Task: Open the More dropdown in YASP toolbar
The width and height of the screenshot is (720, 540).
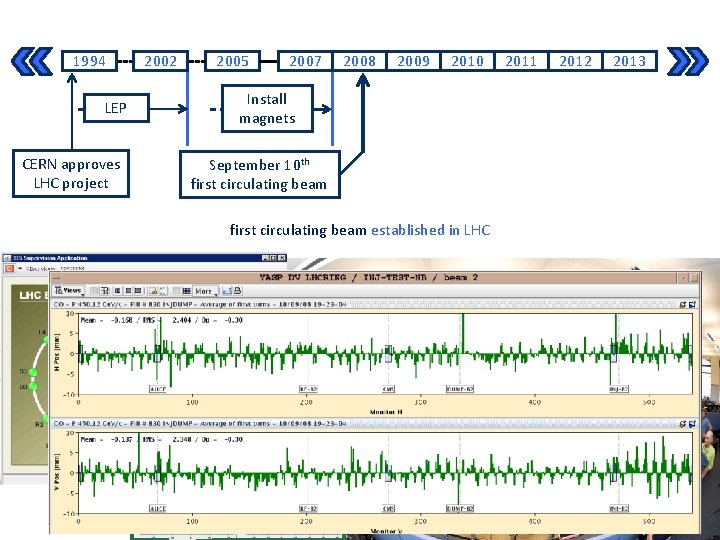Action: (x=205, y=291)
